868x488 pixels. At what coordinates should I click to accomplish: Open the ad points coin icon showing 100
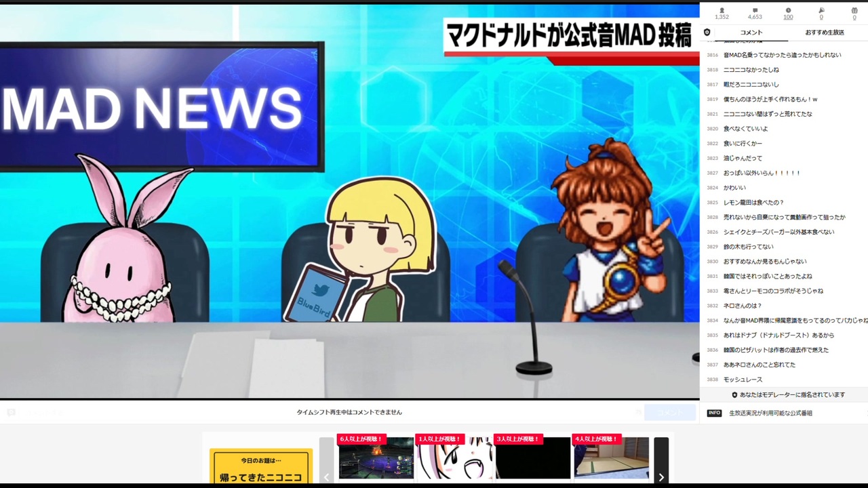pyautogui.click(x=788, y=10)
